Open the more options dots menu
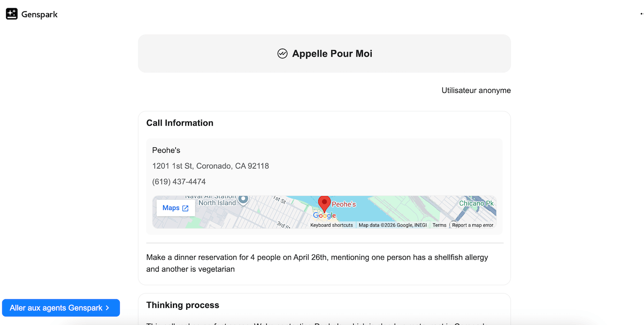644x325 pixels. point(642,14)
